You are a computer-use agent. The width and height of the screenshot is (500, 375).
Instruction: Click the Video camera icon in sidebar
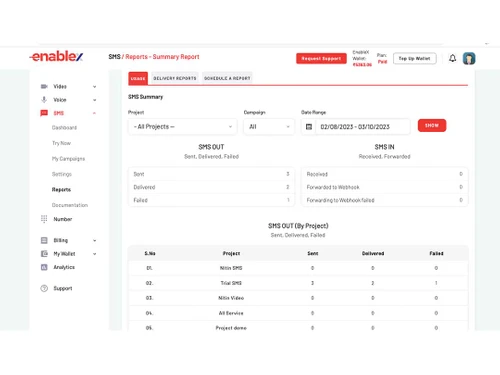[x=44, y=86]
